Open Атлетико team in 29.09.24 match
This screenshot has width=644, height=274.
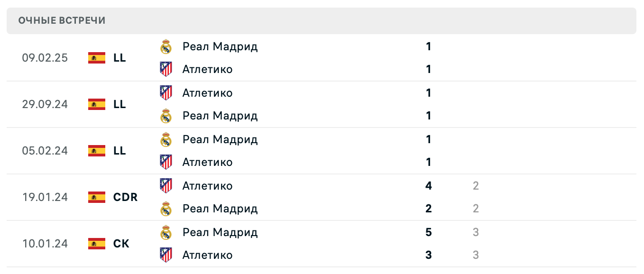pyautogui.click(x=207, y=93)
